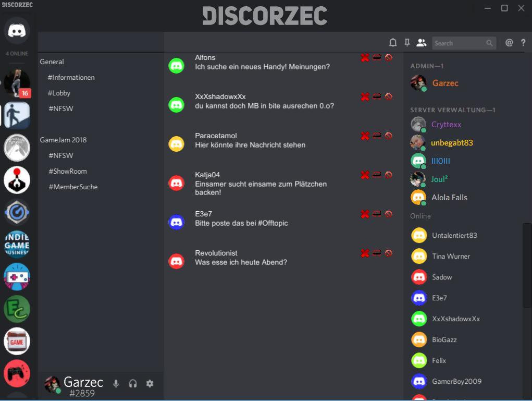Open the Discord home icon
Image resolution: width=532 pixels, height=401 pixels.
pyautogui.click(x=17, y=31)
